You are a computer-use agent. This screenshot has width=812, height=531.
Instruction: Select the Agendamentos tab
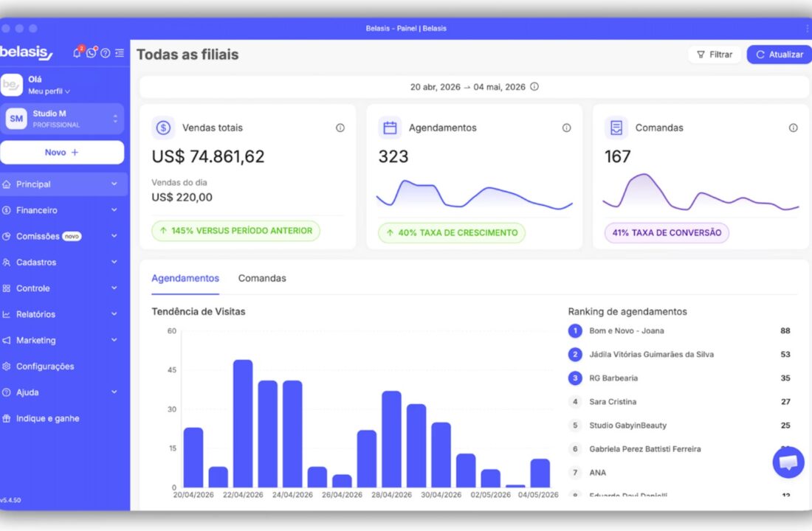185,279
